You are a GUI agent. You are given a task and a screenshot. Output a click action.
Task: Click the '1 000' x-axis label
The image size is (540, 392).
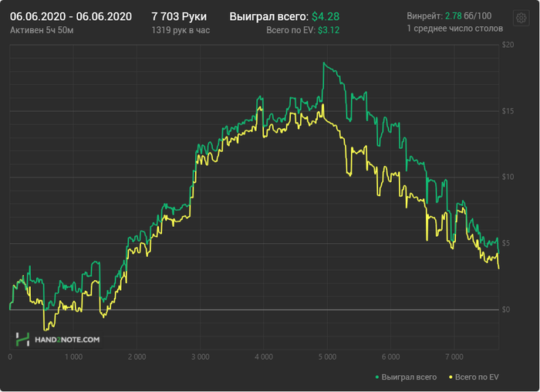click(x=73, y=357)
